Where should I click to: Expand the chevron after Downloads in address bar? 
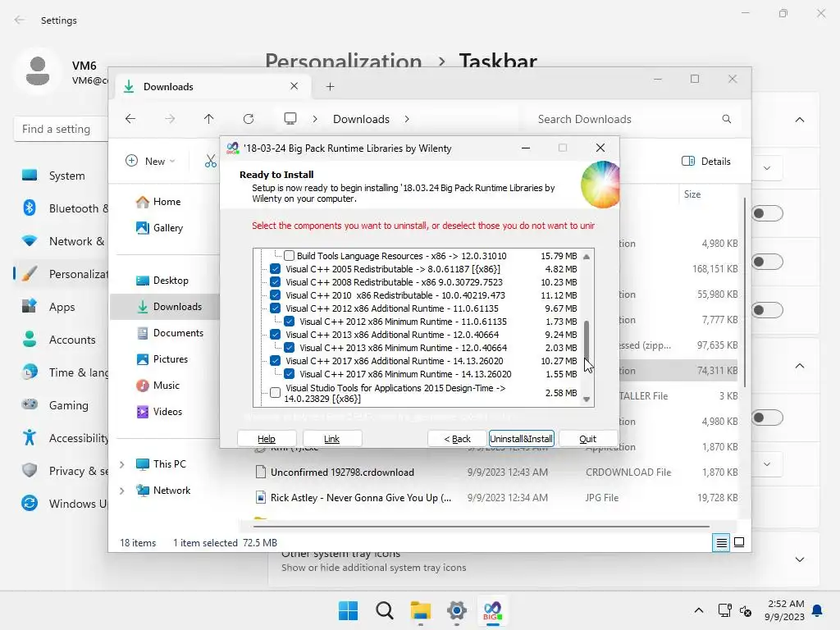click(407, 119)
